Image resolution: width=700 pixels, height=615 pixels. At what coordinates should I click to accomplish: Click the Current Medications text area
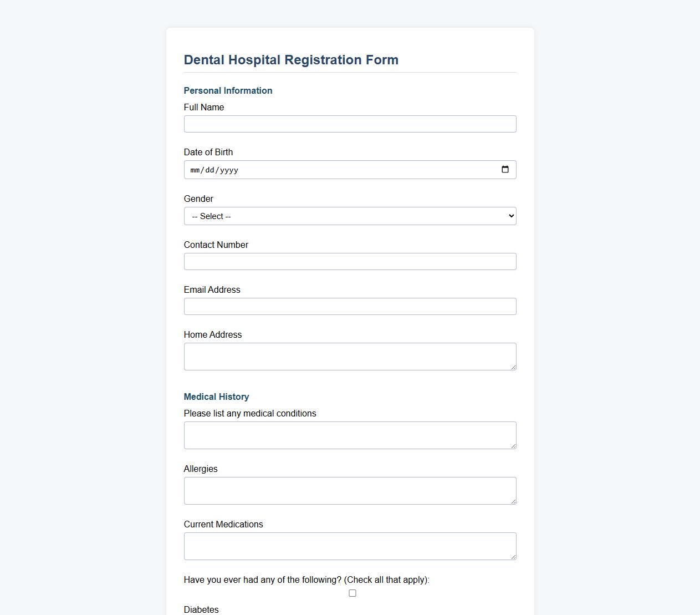[x=350, y=546]
